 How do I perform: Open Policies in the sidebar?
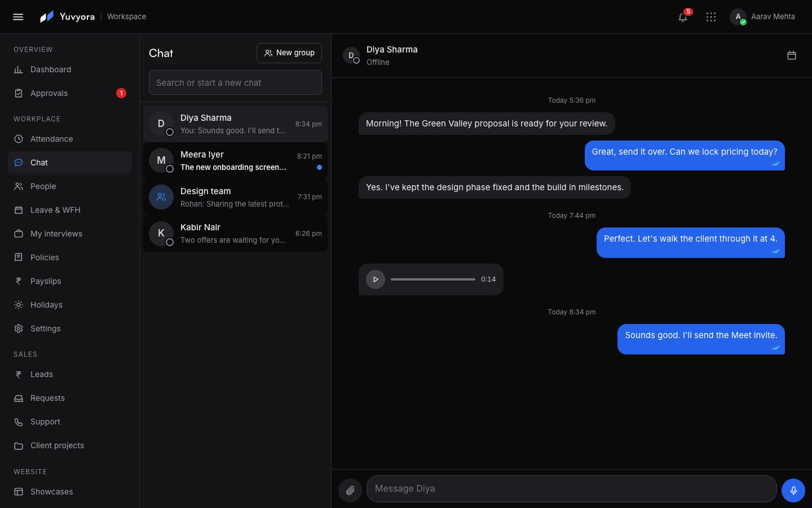tap(70, 257)
